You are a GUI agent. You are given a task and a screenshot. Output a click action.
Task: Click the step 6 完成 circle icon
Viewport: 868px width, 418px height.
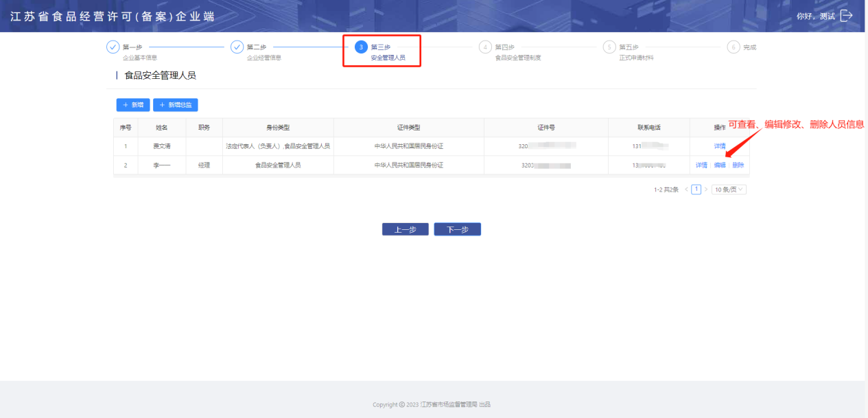[734, 47]
